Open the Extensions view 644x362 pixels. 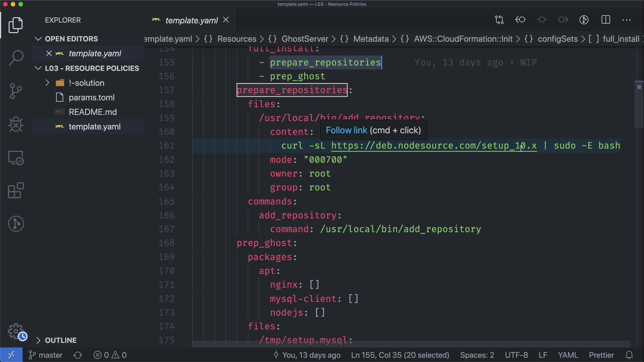coord(16,191)
